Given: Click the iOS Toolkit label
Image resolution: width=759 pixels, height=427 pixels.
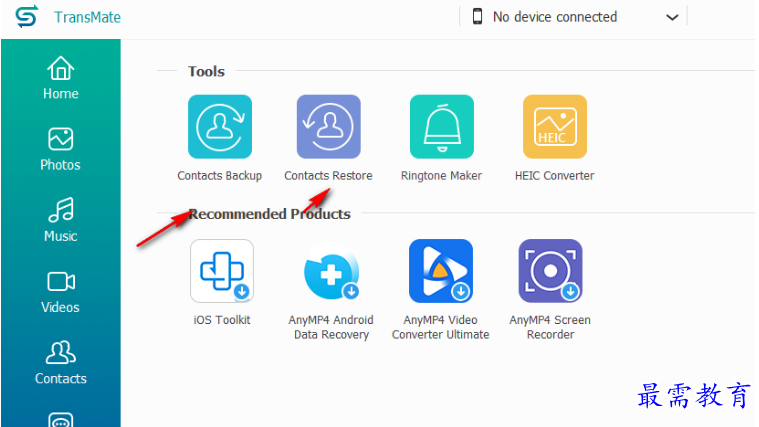Looking at the screenshot, I should 222,320.
